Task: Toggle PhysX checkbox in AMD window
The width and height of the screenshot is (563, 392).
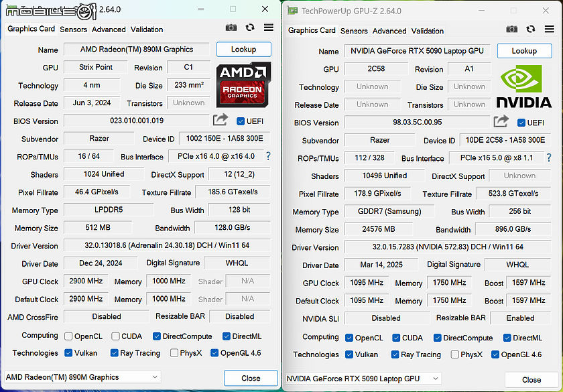Action: pos(174,353)
